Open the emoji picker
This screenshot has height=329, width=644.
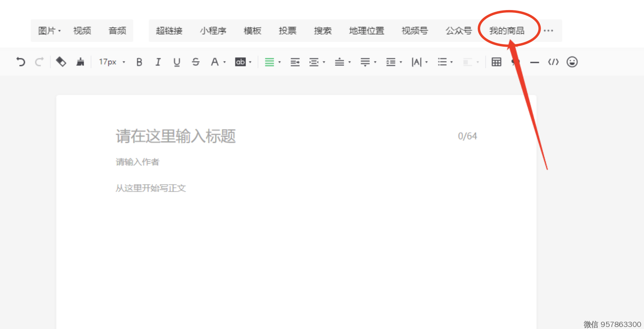pyautogui.click(x=572, y=62)
